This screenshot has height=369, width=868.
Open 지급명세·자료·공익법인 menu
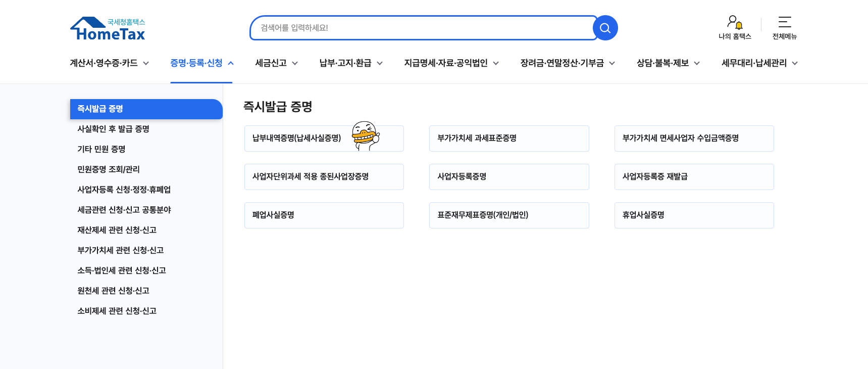[446, 63]
